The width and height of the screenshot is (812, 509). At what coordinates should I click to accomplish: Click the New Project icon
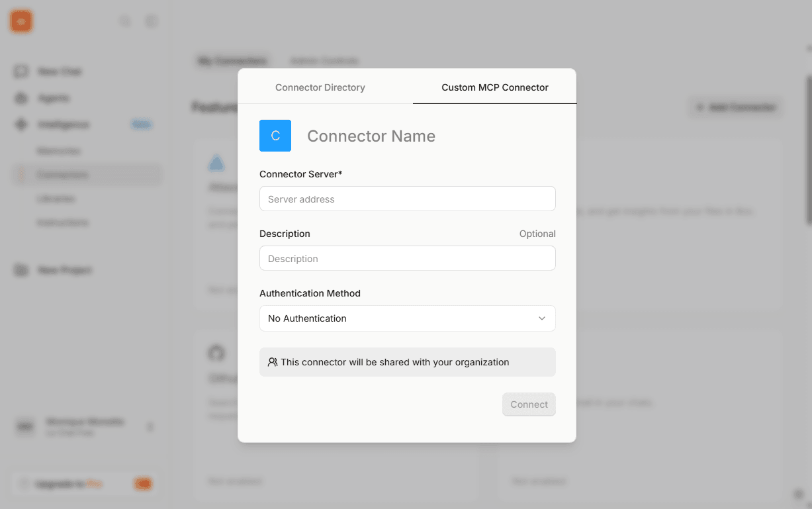point(21,270)
